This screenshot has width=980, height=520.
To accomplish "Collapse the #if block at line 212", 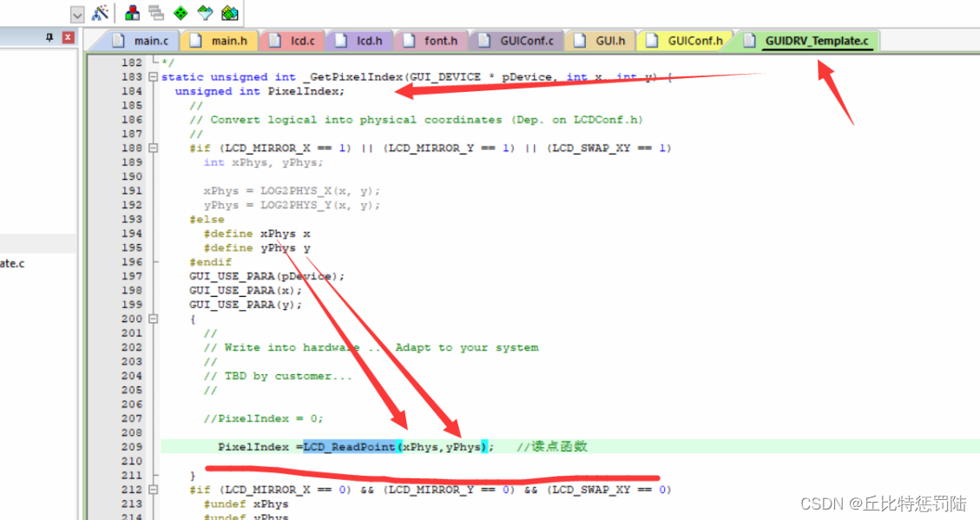I will pyautogui.click(x=153, y=490).
